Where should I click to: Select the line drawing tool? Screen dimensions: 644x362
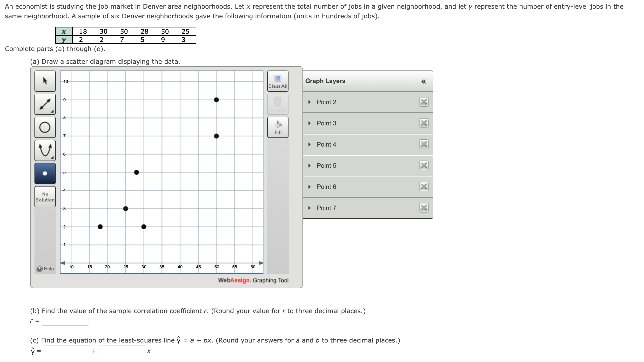(45, 104)
